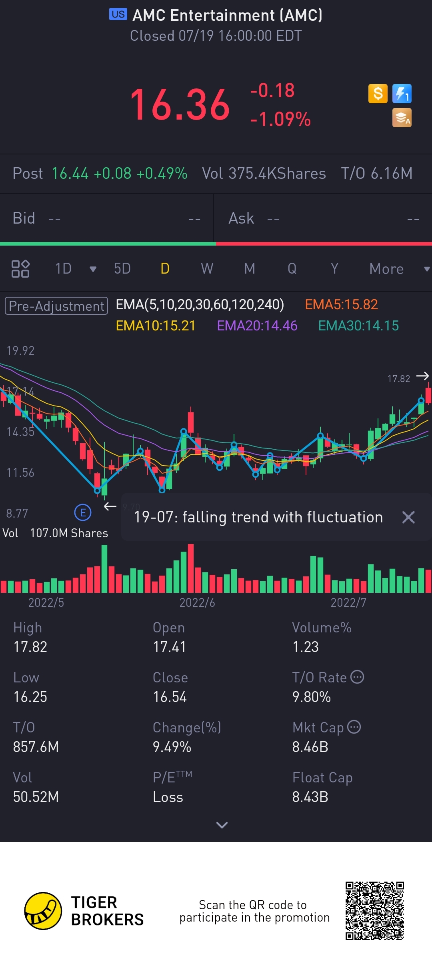Tap the EMA(5,10,20,30,60,120,240) indicator label
Screen dimensions: 432x980
(200, 305)
